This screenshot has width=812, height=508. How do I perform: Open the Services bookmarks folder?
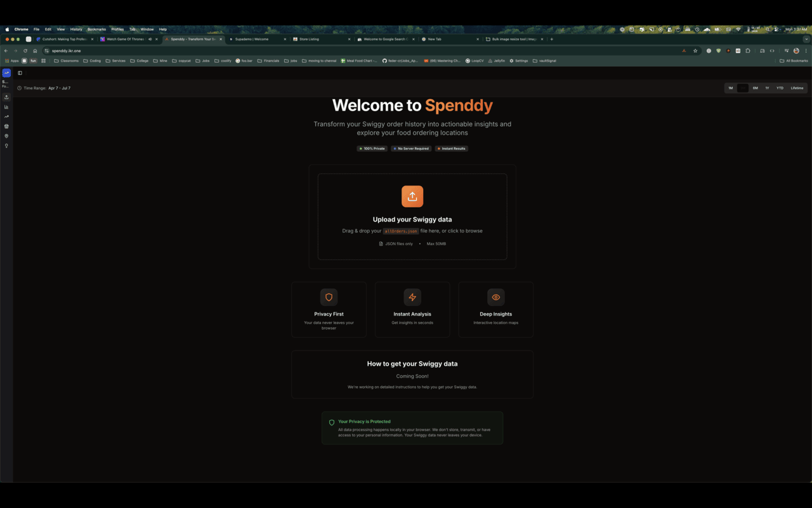pos(115,61)
